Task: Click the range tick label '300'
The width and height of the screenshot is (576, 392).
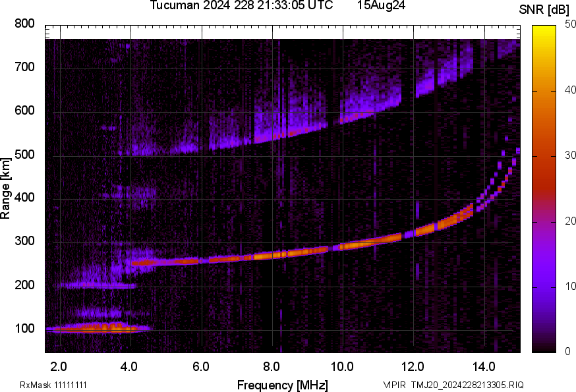Action: (x=24, y=241)
